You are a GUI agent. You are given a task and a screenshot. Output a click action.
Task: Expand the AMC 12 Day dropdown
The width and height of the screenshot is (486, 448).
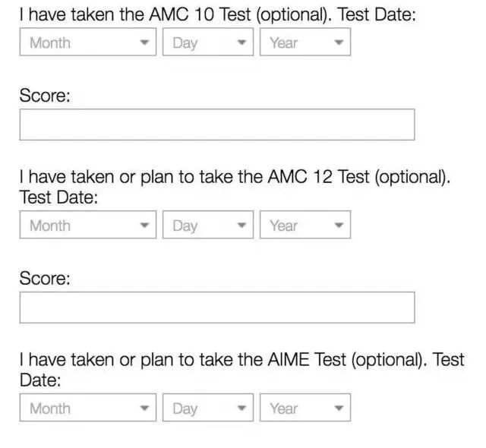coord(207,226)
